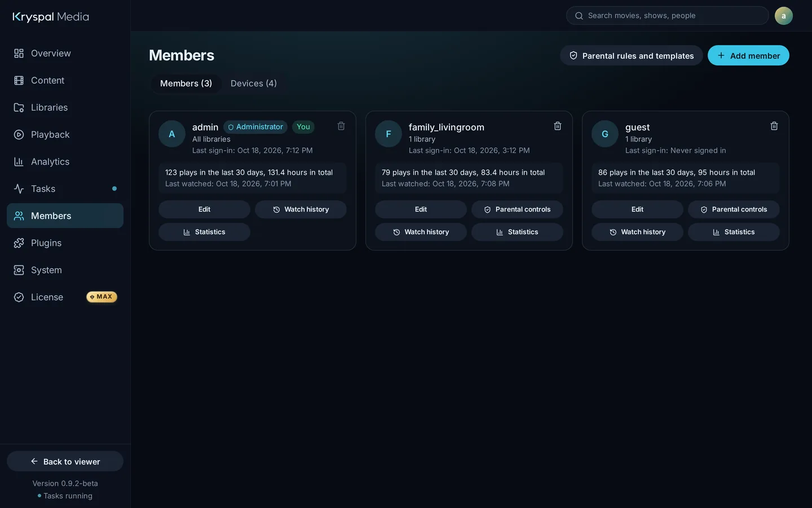Switch to the Devices (4) tab
The width and height of the screenshot is (812, 508).
click(254, 84)
